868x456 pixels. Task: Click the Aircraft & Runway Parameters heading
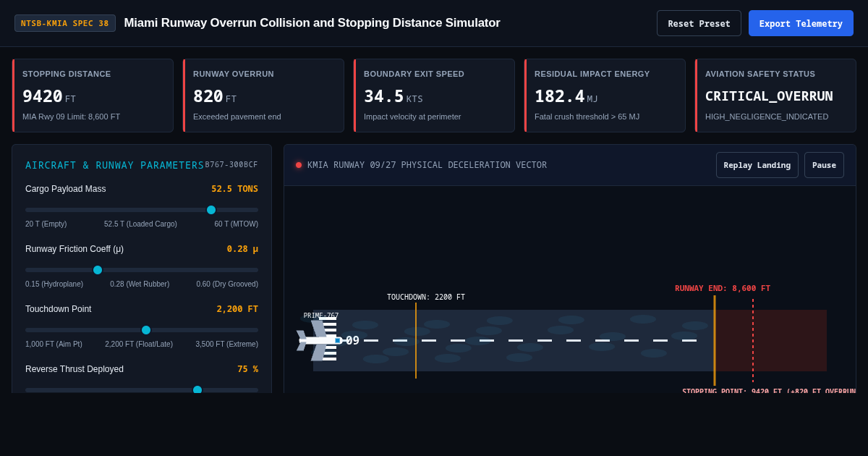115,165
